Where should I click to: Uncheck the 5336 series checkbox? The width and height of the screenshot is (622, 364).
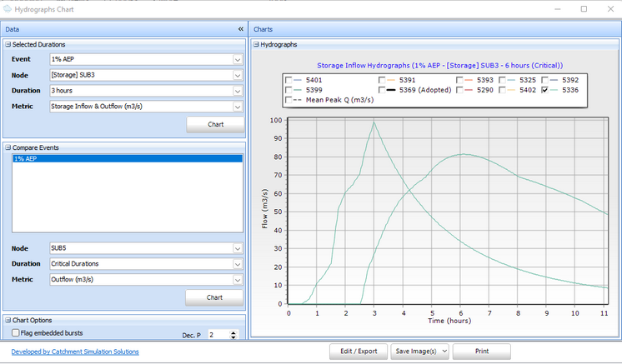point(544,90)
